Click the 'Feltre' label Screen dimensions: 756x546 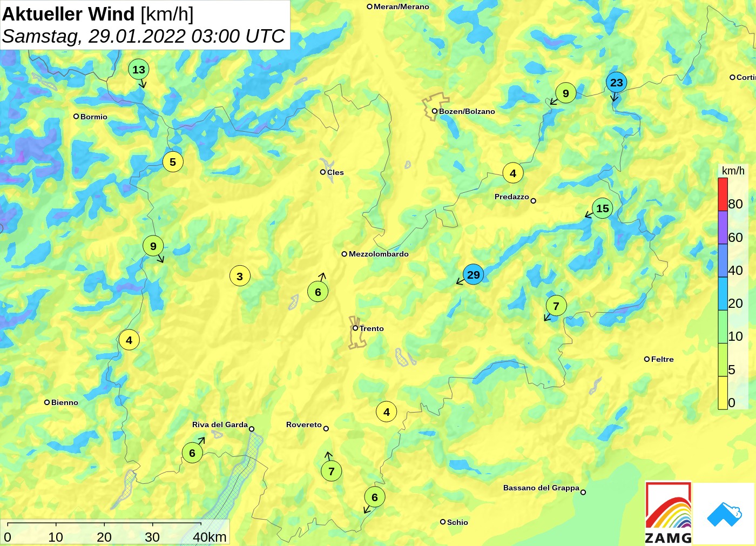click(663, 359)
